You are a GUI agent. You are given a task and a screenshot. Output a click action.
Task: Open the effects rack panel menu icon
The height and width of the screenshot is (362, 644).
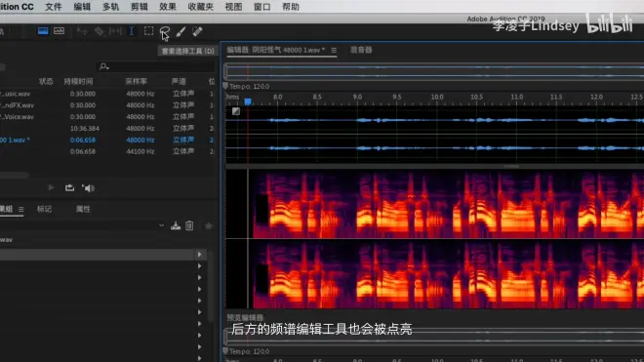coord(20,209)
